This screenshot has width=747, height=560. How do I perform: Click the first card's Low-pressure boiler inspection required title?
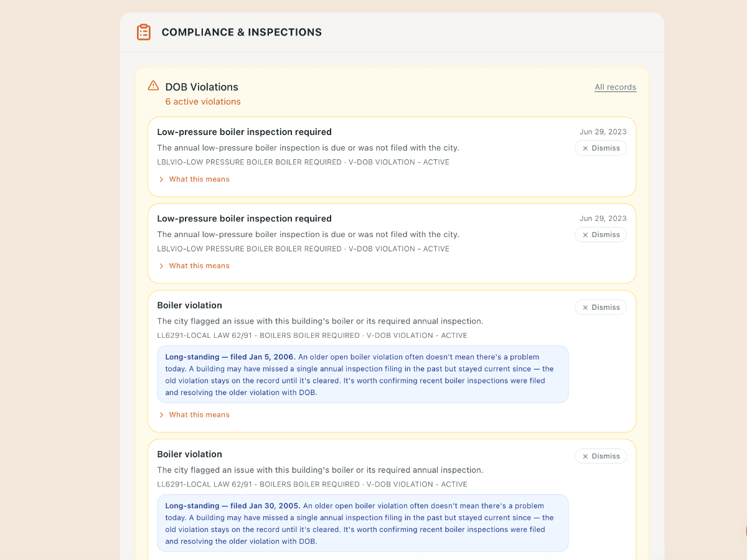point(244,132)
